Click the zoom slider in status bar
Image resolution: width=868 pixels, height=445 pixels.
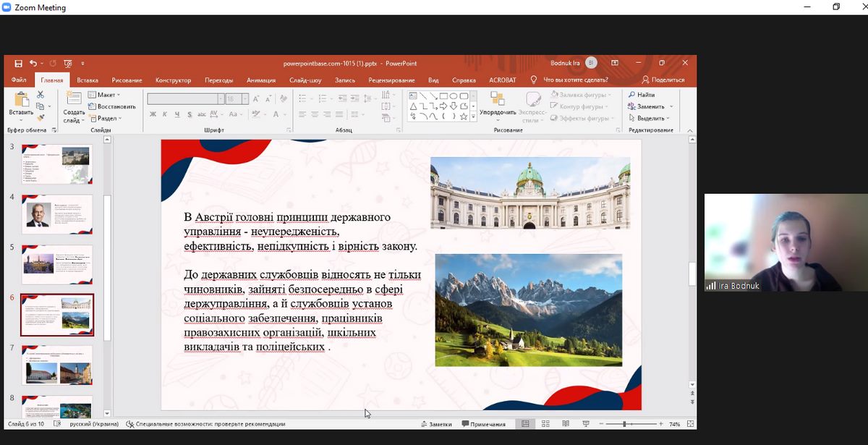[x=624, y=424]
